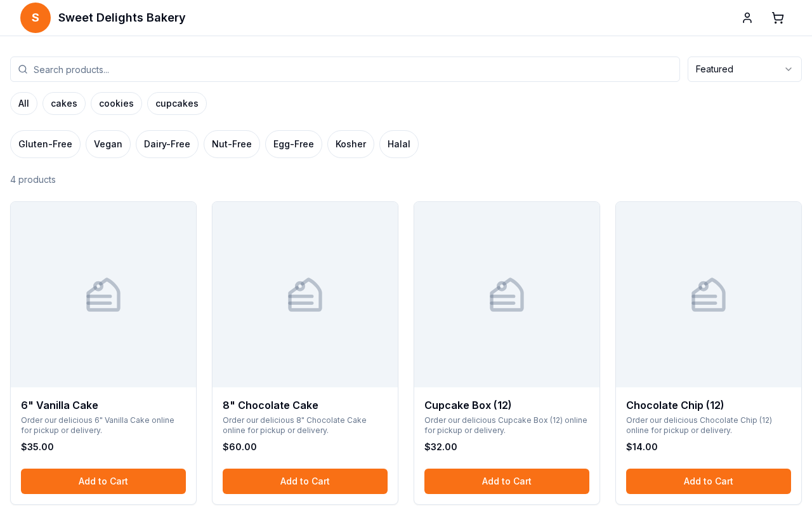This screenshot has width=812, height=508.
Task: Switch to the cakes category
Action: click(x=63, y=104)
